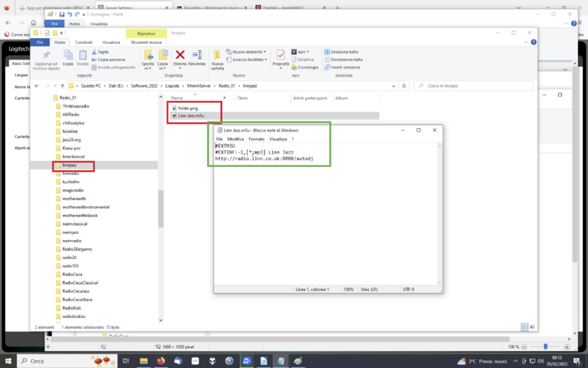Click the up-arrow navigation button in Explorer
The height and width of the screenshot is (368, 588).
pyautogui.click(x=61, y=85)
